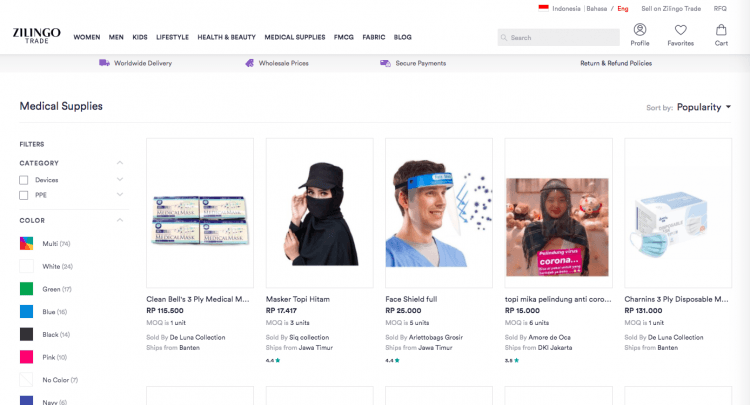The image size is (750, 405).
Task: Open the Health & Beauty menu
Action: [x=227, y=37]
